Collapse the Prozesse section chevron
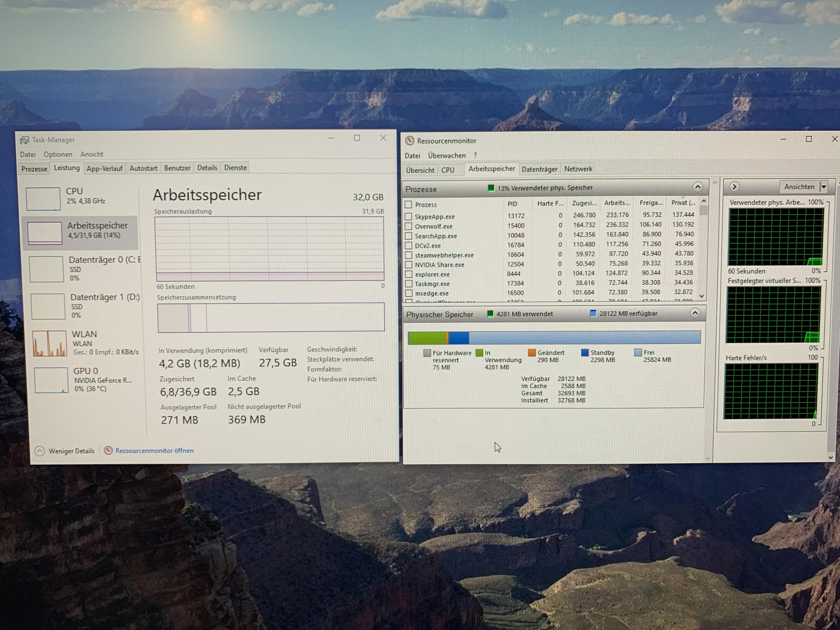This screenshot has width=840, height=630. click(x=697, y=187)
